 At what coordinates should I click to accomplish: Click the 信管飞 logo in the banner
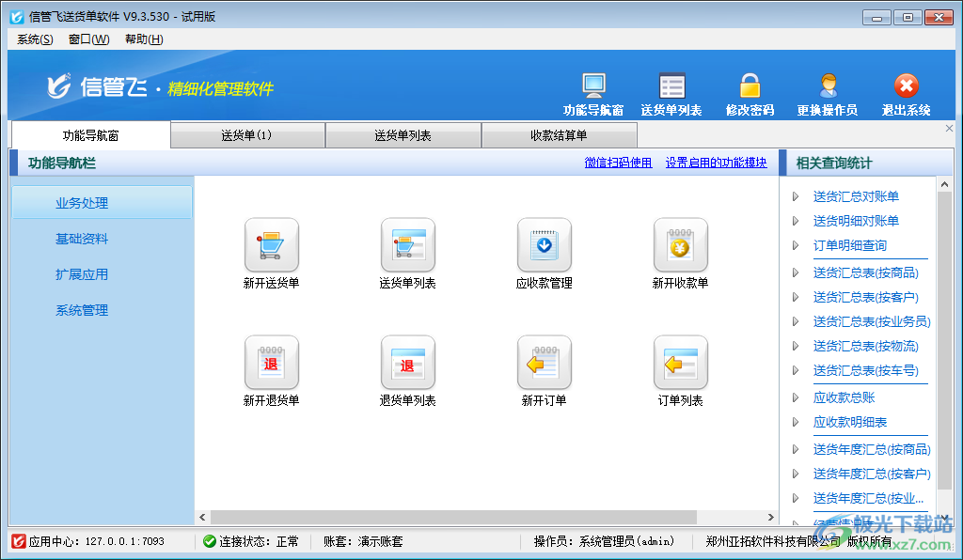(x=97, y=86)
